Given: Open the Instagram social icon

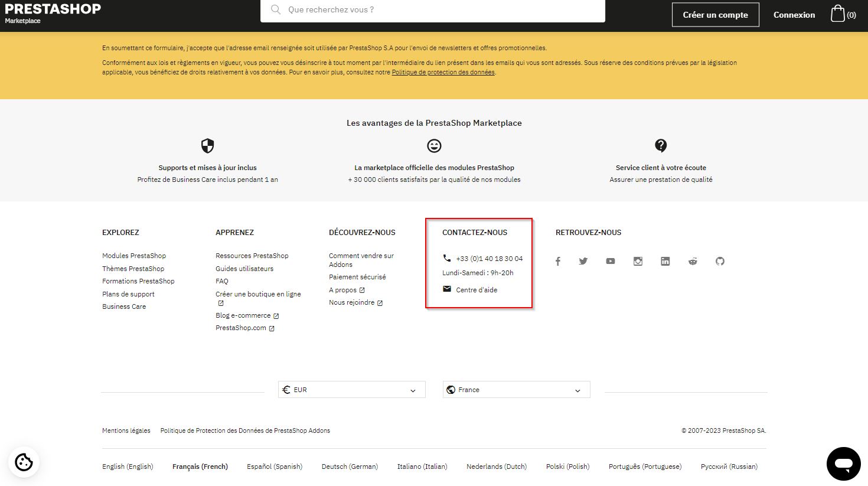Looking at the screenshot, I should (x=638, y=261).
